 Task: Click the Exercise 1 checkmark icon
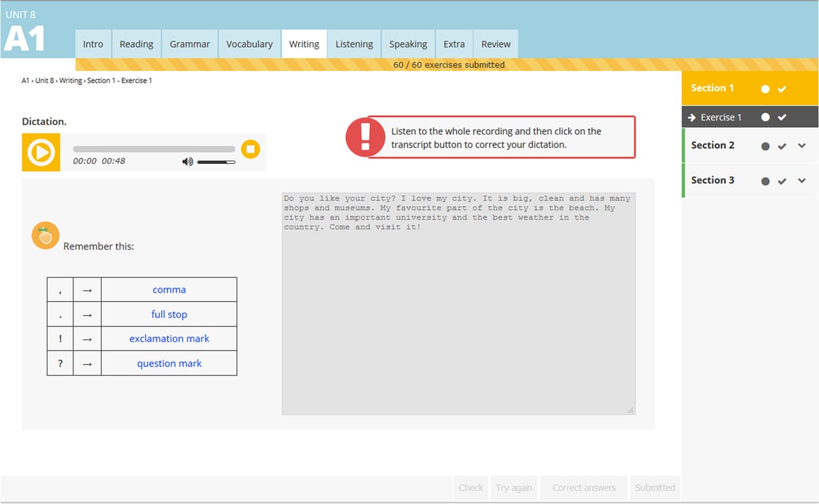782,117
